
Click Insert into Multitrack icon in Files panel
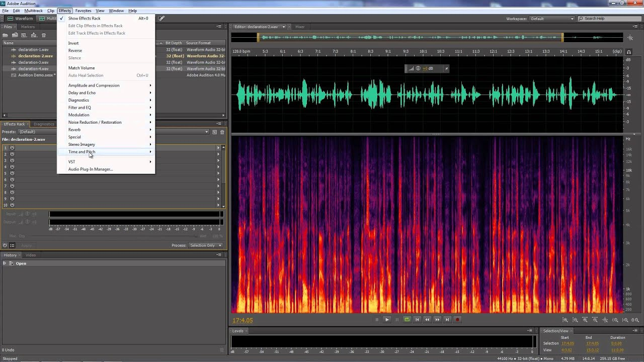34,35
